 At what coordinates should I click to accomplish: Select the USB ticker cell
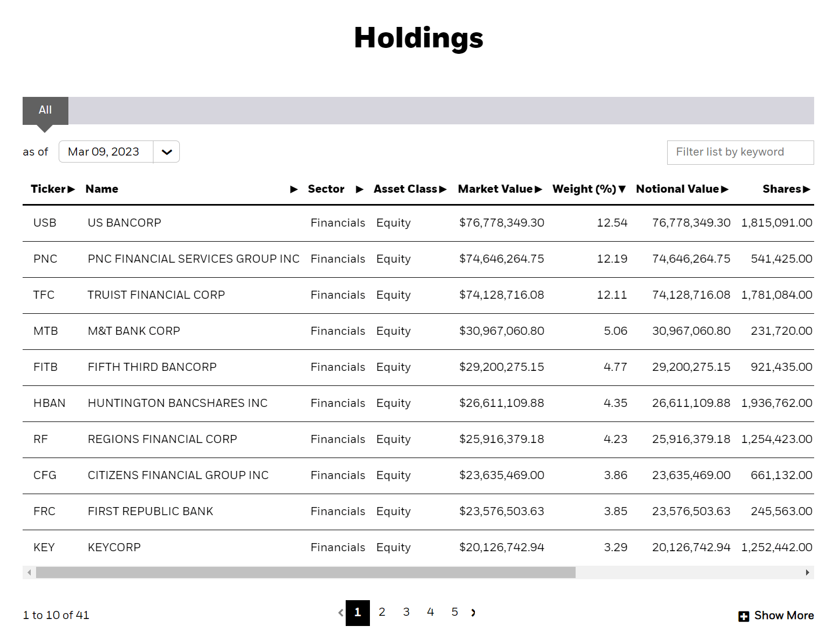(x=45, y=223)
